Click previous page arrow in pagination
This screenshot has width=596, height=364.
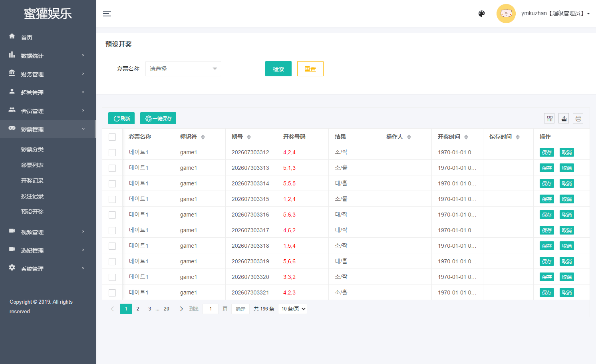click(x=112, y=309)
